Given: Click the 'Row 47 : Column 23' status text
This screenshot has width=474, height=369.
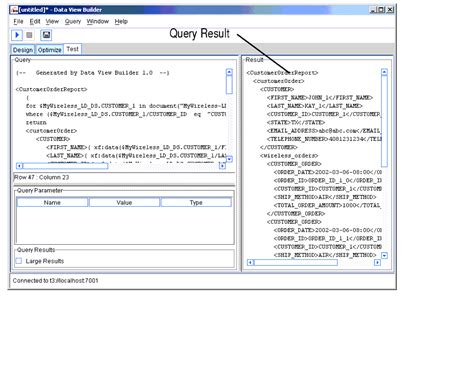Looking at the screenshot, I should click(41, 177).
